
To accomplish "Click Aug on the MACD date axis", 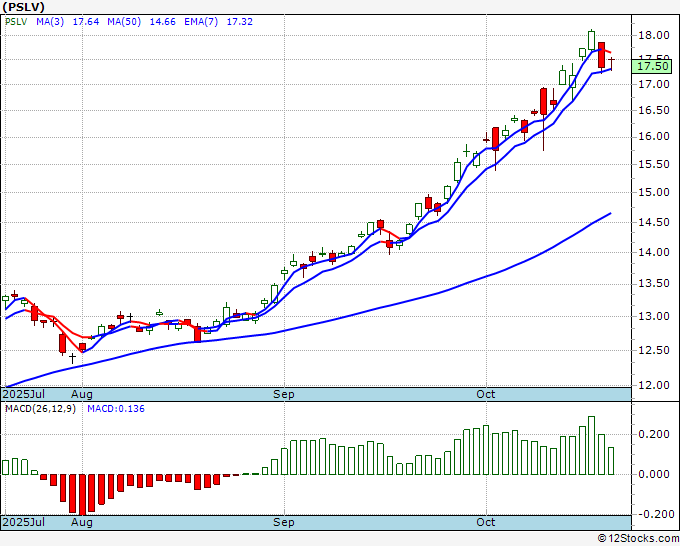I will click(x=82, y=522).
